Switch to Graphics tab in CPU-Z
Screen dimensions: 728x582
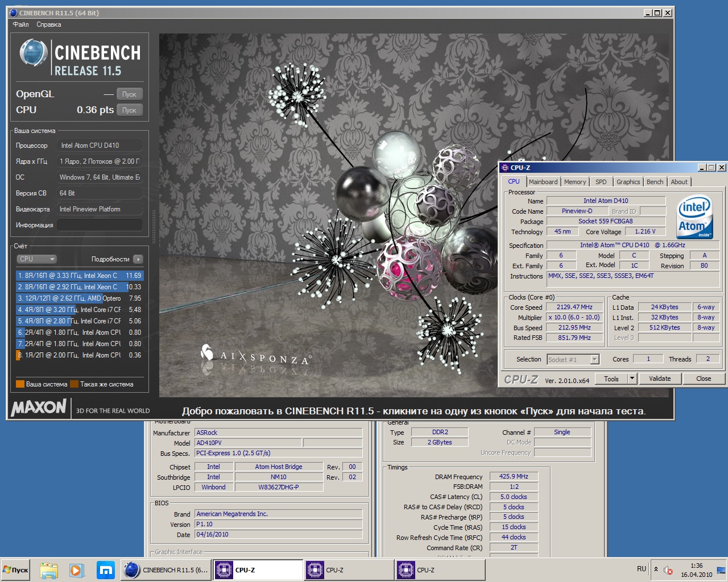pos(628,182)
